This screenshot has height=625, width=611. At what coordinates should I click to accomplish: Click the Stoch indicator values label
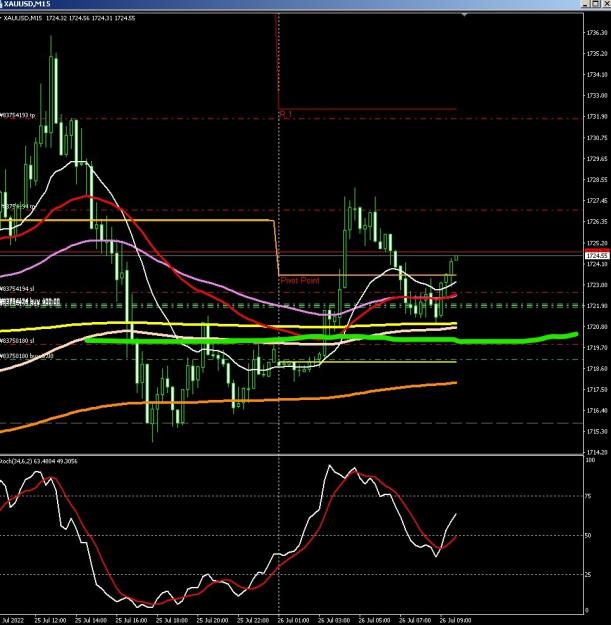39,461
